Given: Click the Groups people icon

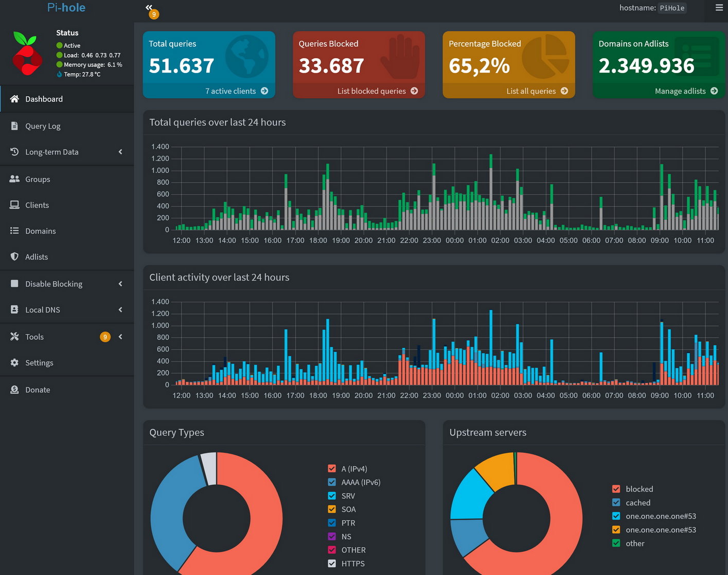Looking at the screenshot, I should (14, 179).
